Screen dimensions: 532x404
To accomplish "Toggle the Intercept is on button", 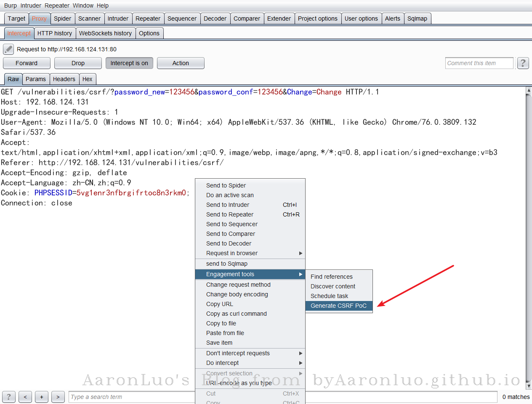I will click(x=129, y=63).
